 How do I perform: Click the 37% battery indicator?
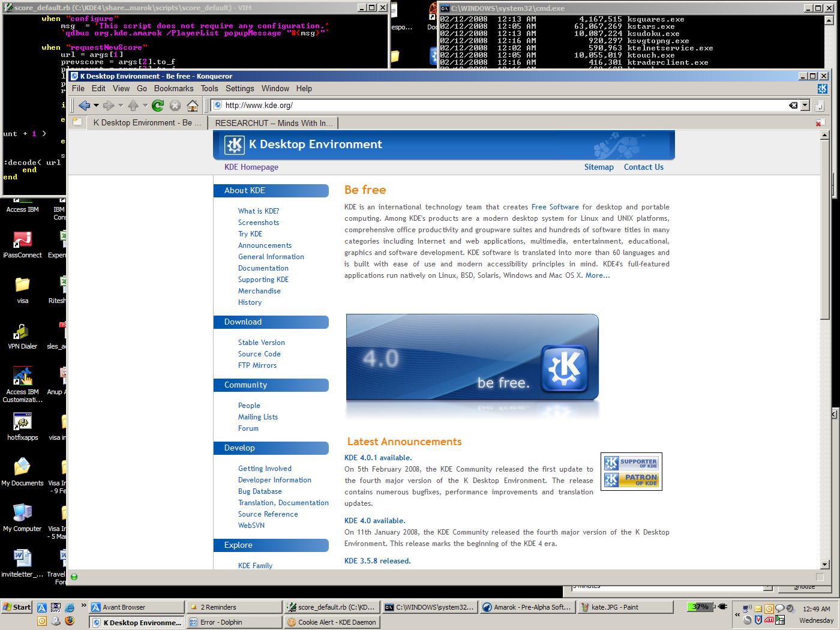tap(700, 607)
